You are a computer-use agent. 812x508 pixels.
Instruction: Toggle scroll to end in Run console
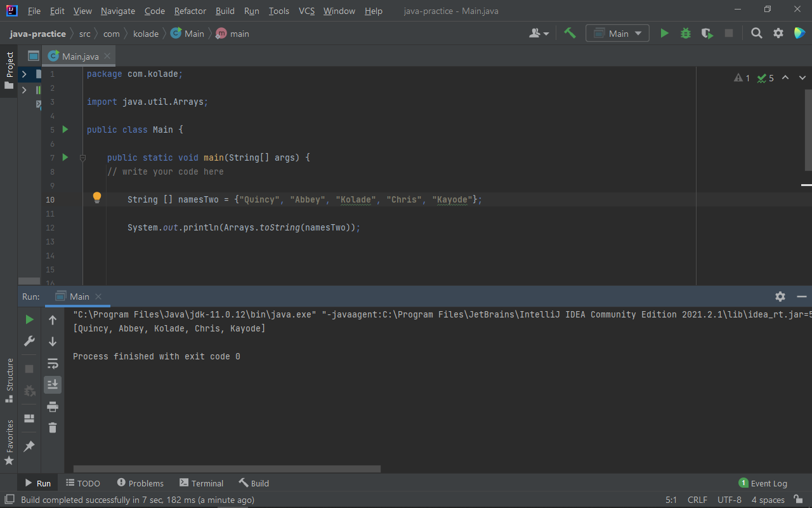[53, 384]
